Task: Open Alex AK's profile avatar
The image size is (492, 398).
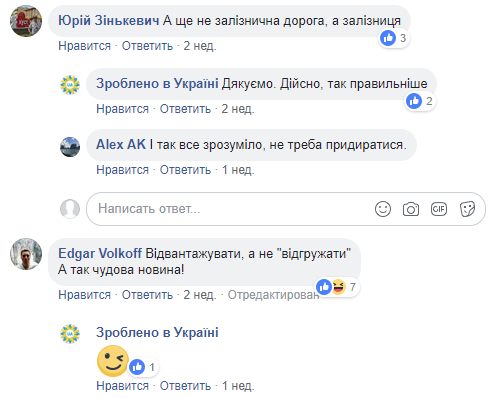Action: click(70, 147)
